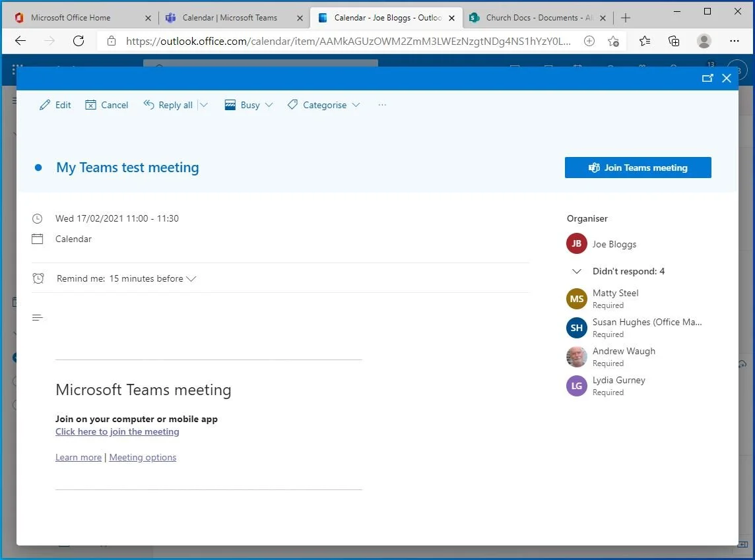755x560 pixels.
Task: Cancel the meeting via Cancel button
Action: 106,105
